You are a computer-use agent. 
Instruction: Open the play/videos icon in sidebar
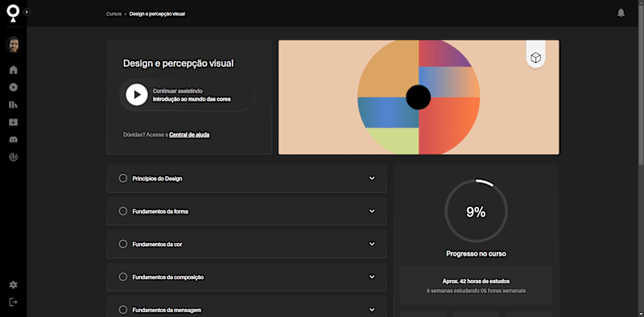(13, 87)
